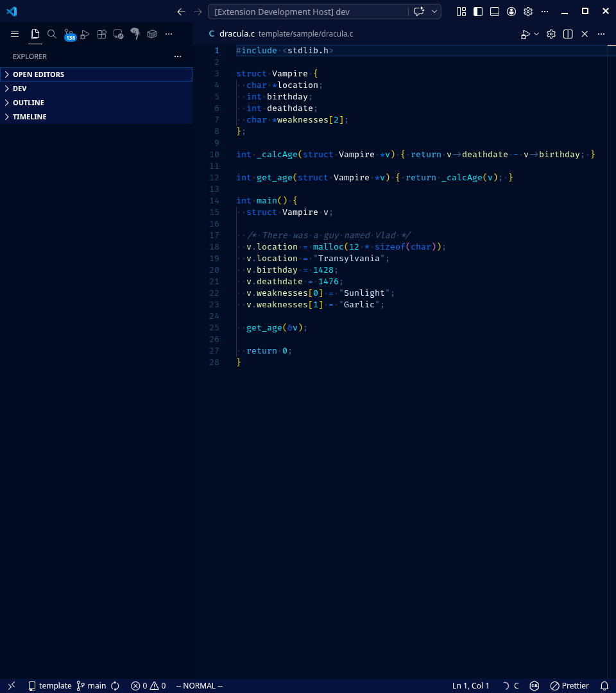Split the editor to the right
This screenshot has height=693, width=616.
[568, 34]
